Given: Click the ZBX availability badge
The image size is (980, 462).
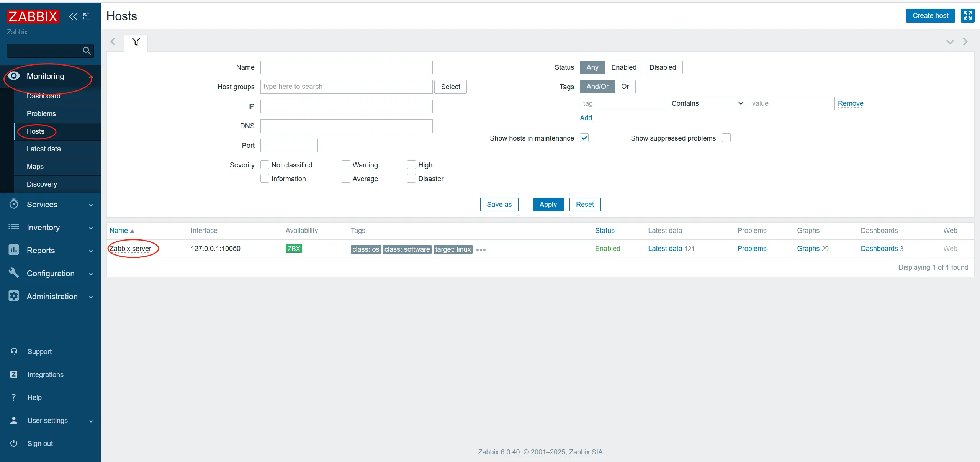Looking at the screenshot, I should [x=293, y=249].
